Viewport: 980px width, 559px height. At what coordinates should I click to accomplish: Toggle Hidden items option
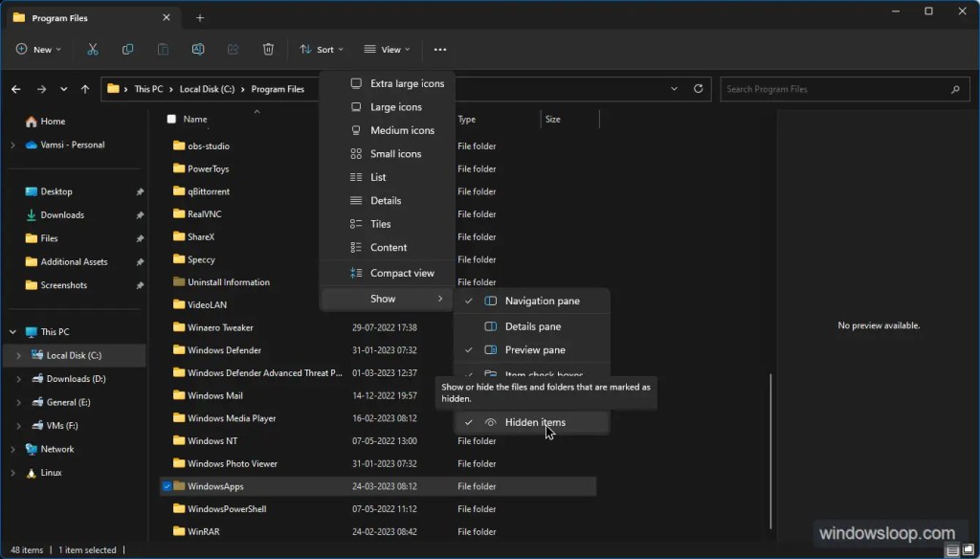click(531, 423)
